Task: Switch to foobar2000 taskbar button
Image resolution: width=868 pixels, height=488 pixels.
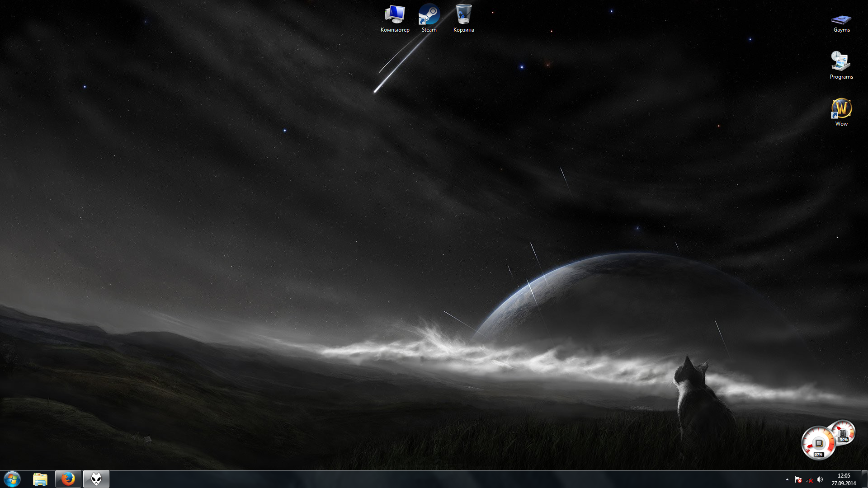Action: coord(96,479)
